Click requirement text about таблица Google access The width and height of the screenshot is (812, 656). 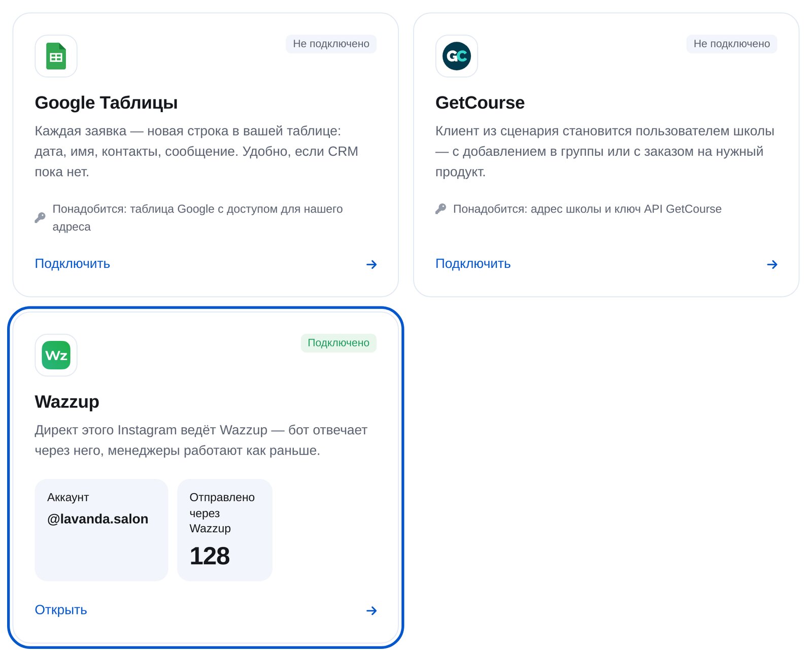click(x=198, y=218)
